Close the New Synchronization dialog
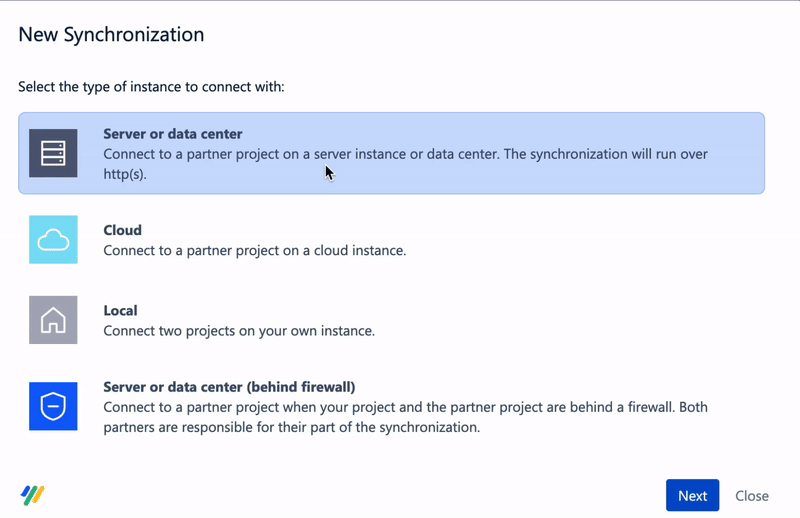800x518 pixels. 752,495
